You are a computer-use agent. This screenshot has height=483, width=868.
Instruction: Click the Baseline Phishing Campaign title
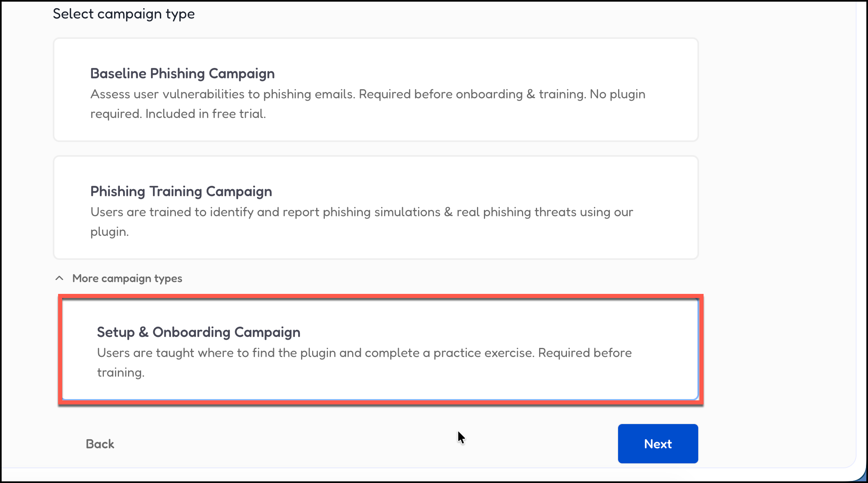[182, 74]
